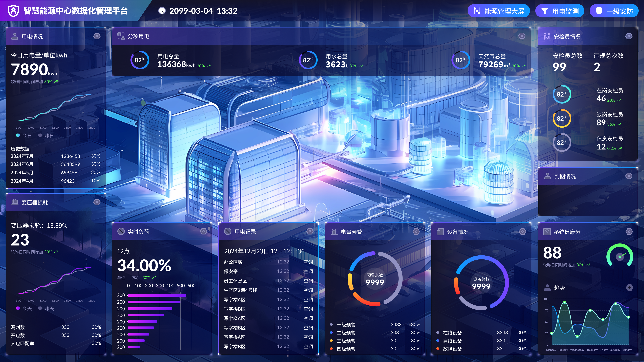The height and width of the screenshot is (362, 644).
Task: Select the 2024年4月 history row
Action: click(x=56, y=181)
